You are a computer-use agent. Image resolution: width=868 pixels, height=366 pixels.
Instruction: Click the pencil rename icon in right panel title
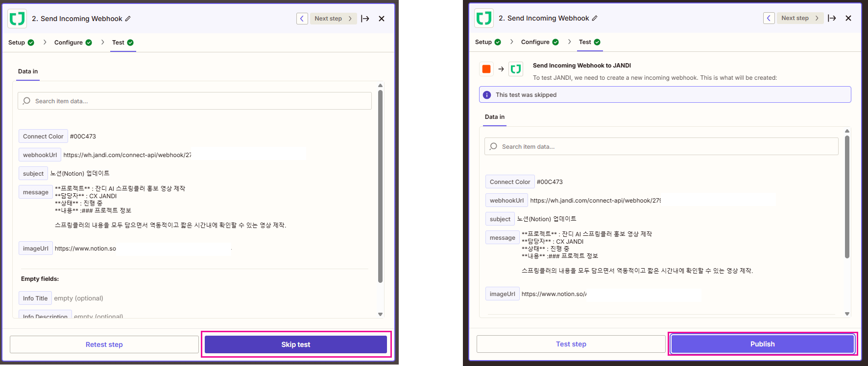(x=595, y=18)
